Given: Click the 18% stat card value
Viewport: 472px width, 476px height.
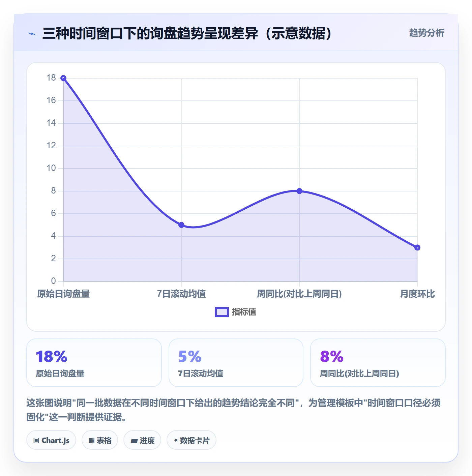Looking at the screenshot, I should (52, 357).
